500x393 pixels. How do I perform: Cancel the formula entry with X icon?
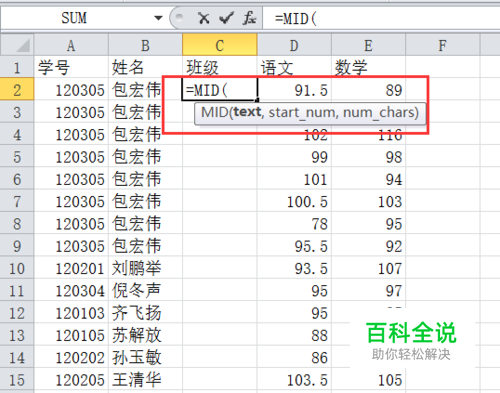[x=204, y=18]
